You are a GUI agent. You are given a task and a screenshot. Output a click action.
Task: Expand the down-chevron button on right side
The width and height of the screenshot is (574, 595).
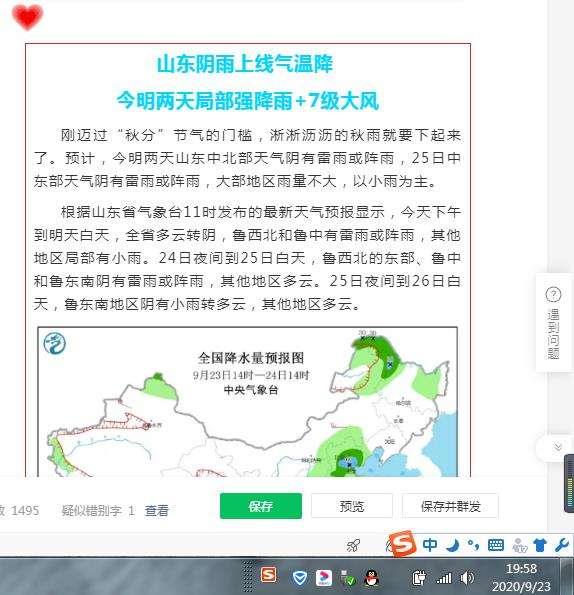(557, 447)
